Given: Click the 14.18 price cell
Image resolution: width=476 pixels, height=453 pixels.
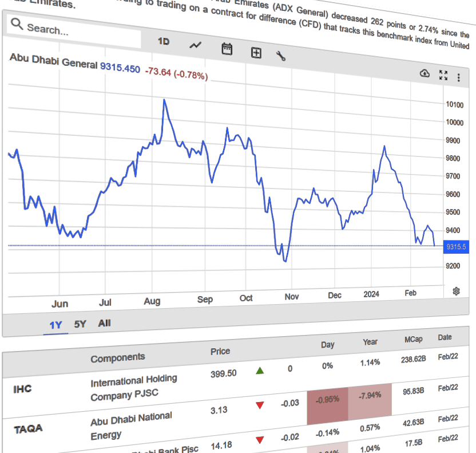Looking at the screenshot, I should [x=221, y=446].
